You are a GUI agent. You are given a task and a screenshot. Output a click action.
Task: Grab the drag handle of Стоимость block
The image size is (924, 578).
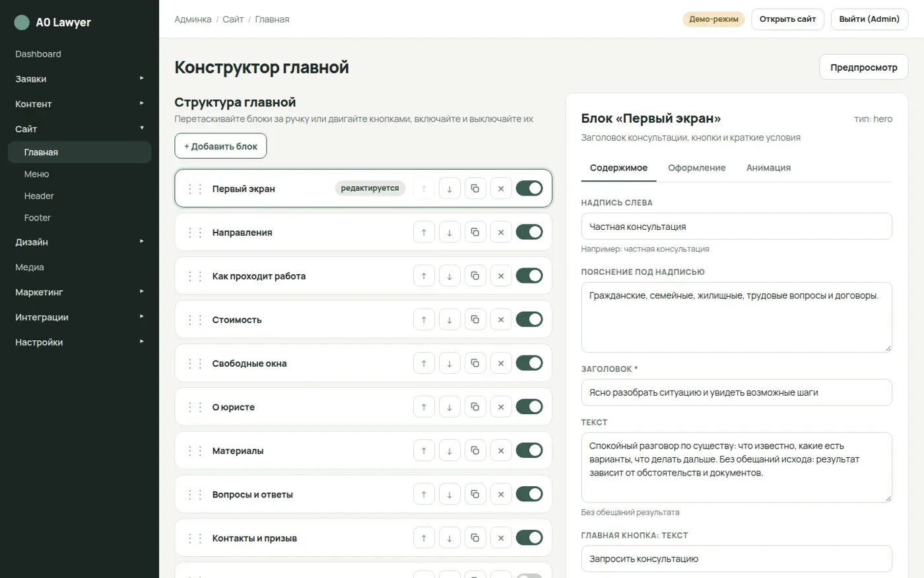tap(195, 320)
